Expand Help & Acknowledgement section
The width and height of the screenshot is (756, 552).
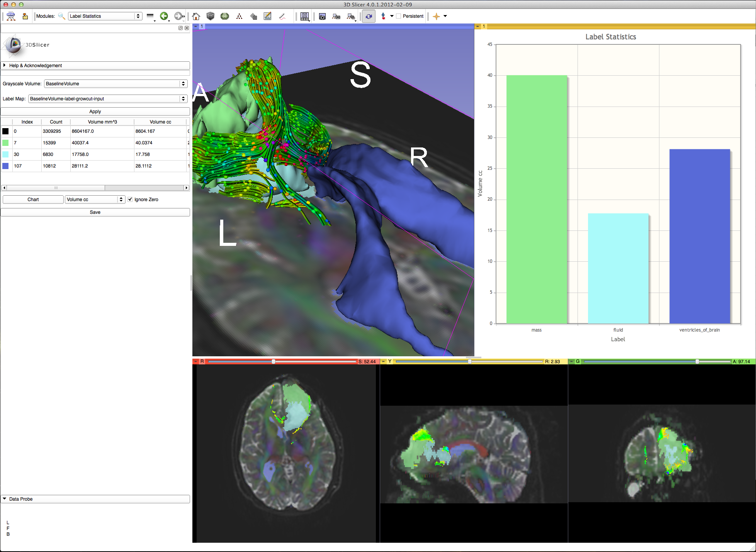[35, 66]
